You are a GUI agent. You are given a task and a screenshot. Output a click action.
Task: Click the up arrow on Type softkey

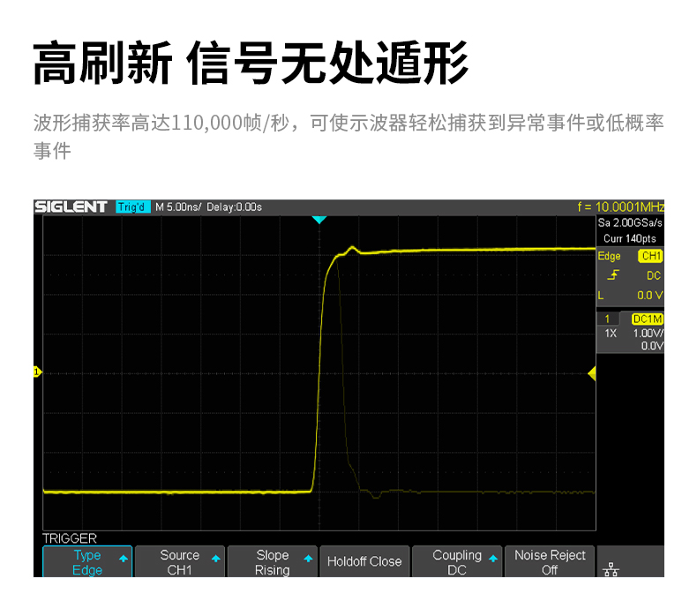124,559
